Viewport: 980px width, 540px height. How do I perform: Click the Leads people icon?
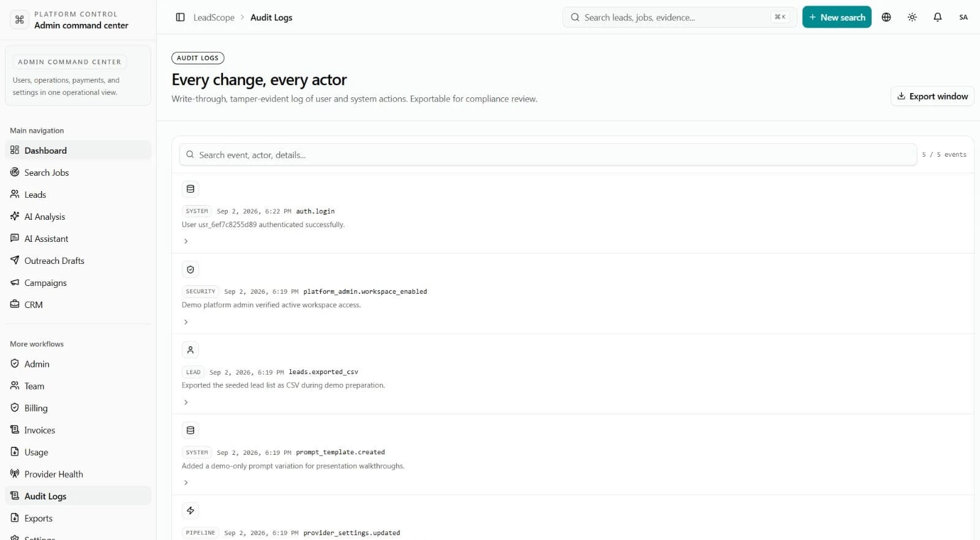(15, 194)
